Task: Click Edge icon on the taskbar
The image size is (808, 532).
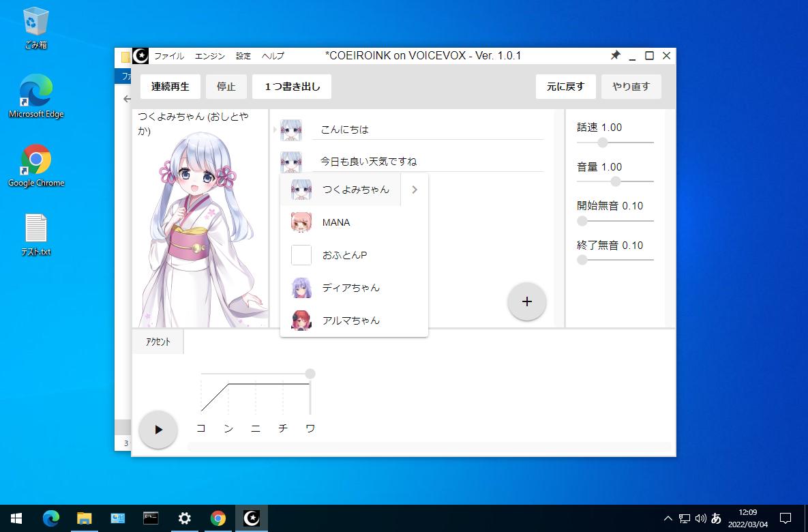Action: coord(50,518)
